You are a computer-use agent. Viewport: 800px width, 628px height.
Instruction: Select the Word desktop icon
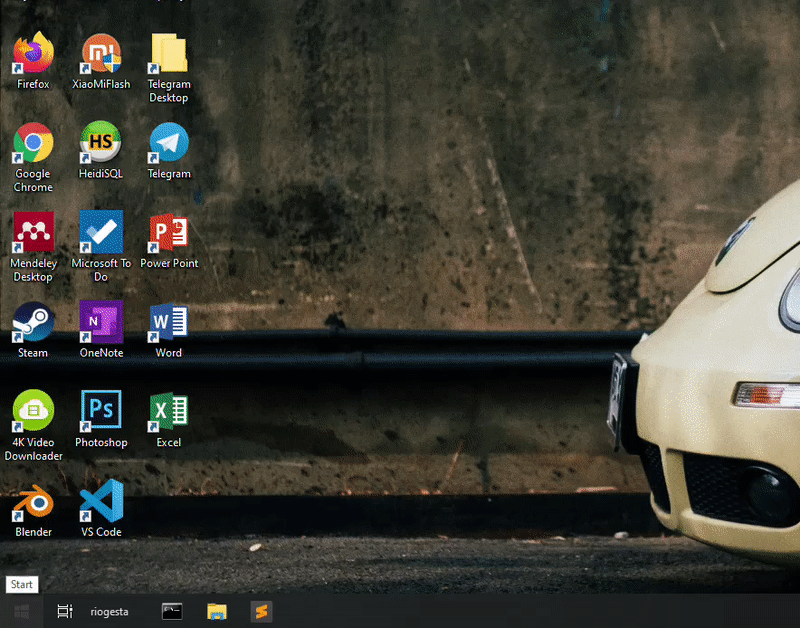pyautogui.click(x=169, y=322)
